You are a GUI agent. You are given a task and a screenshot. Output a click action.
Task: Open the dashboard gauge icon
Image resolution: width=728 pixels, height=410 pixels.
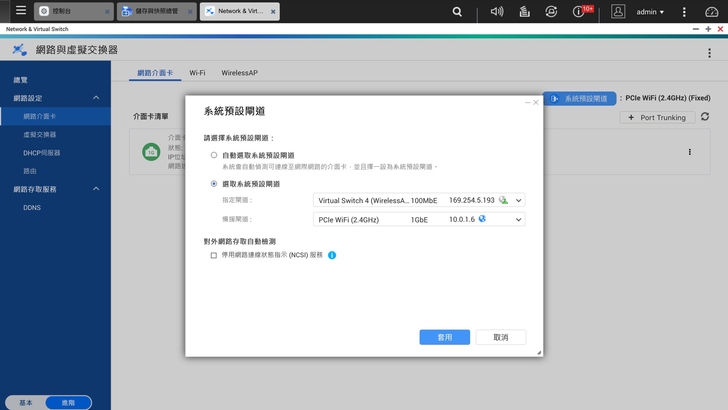tap(712, 12)
